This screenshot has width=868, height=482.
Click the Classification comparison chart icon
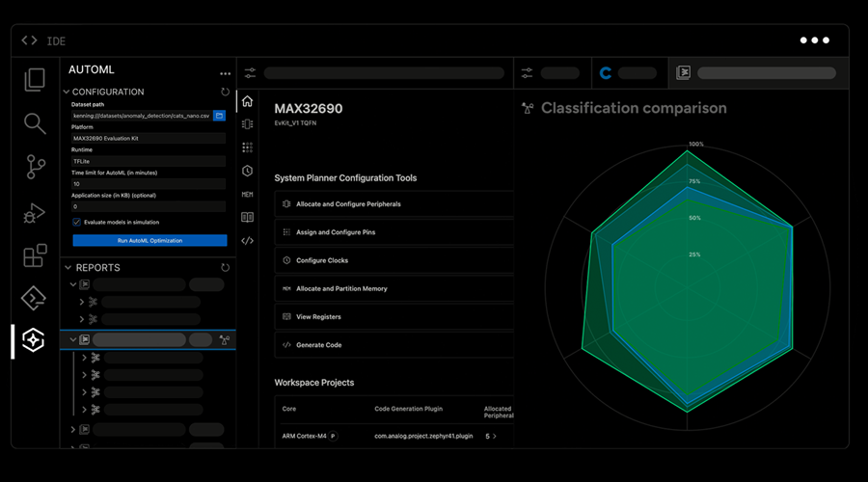pos(529,109)
